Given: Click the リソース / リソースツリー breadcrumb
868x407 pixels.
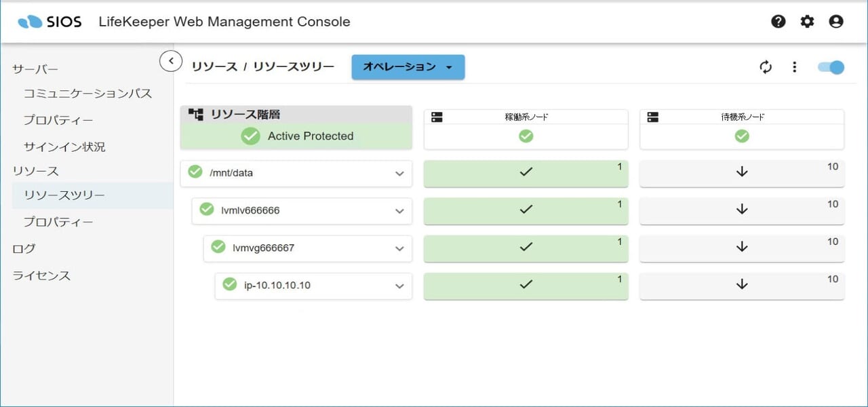Looking at the screenshot, I should [263, 66].
